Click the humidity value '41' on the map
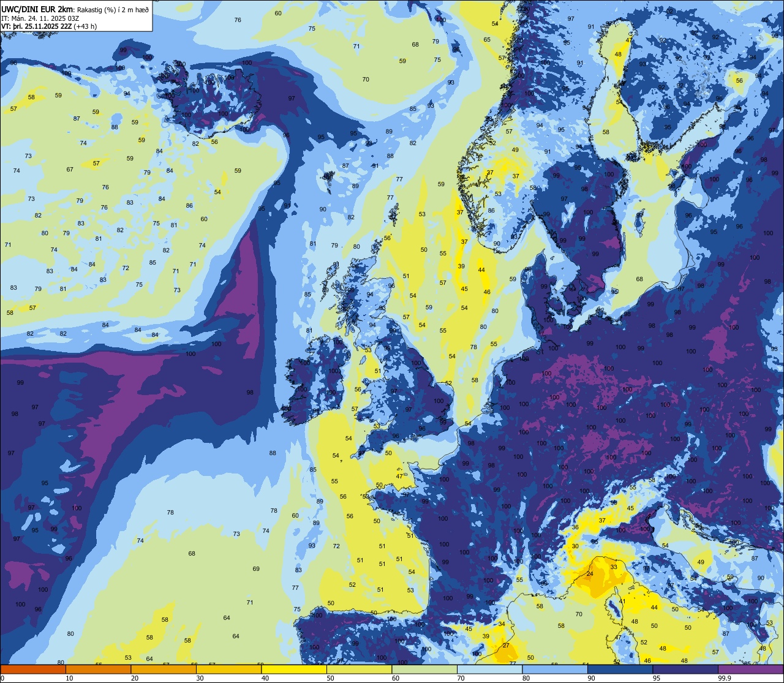 tap(622, 602)
